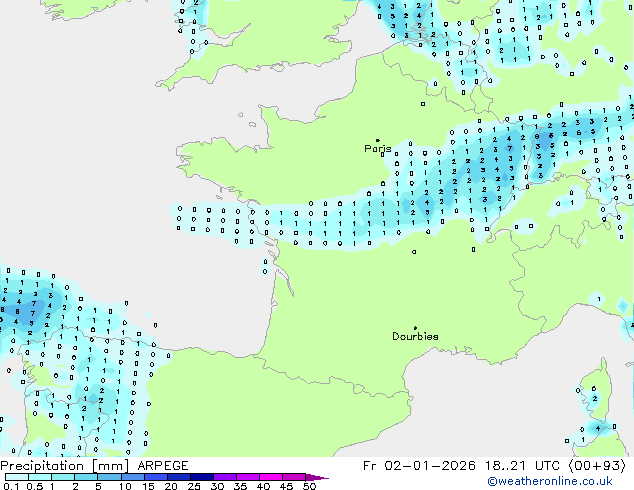This screenshot has width=634, height=490.
Task: Open the weatheronline.co.uk link
Action: 550,481
